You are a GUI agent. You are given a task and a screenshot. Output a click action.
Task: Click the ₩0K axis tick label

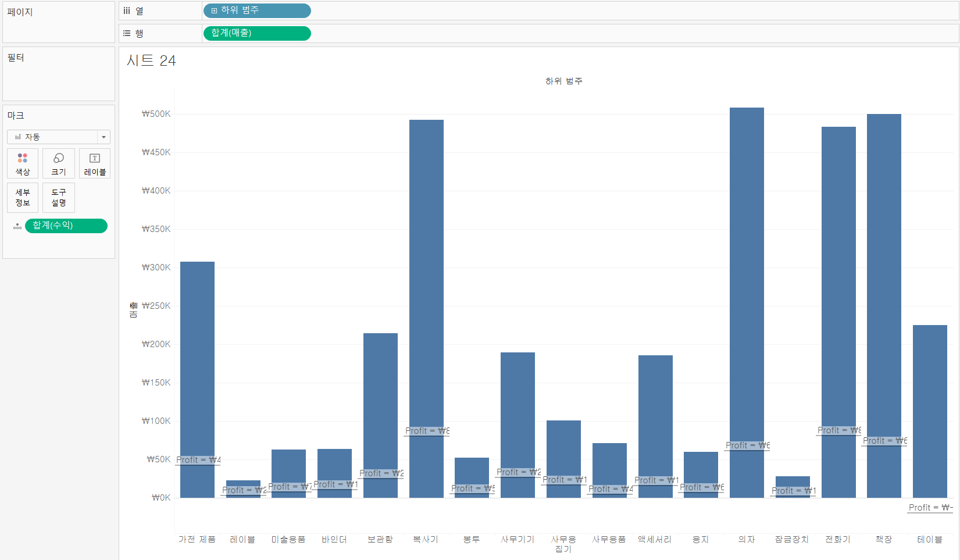[x=161, y=498]
